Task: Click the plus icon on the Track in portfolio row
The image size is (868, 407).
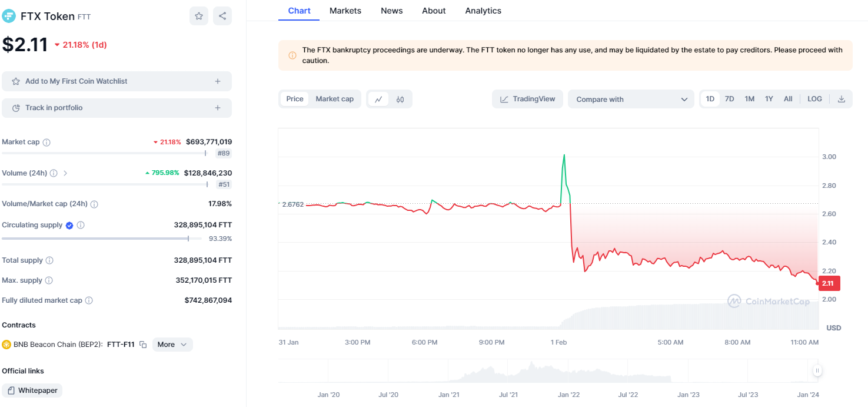Action: tap(218, 108)
